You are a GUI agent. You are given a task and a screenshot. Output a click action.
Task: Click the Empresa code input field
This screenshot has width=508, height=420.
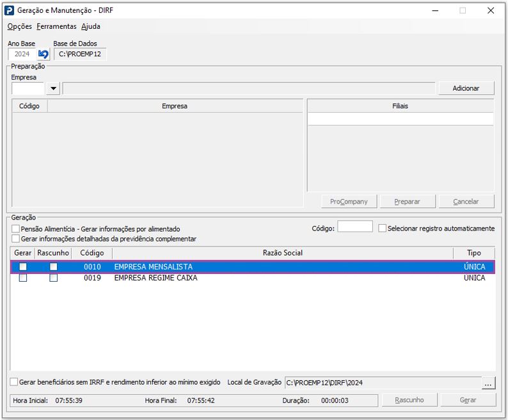[28, 88]
